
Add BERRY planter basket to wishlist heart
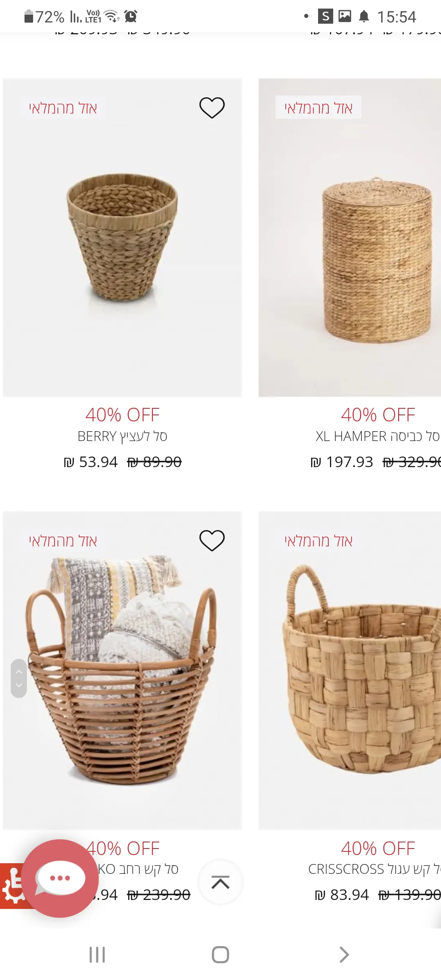[x=212, y=108]
